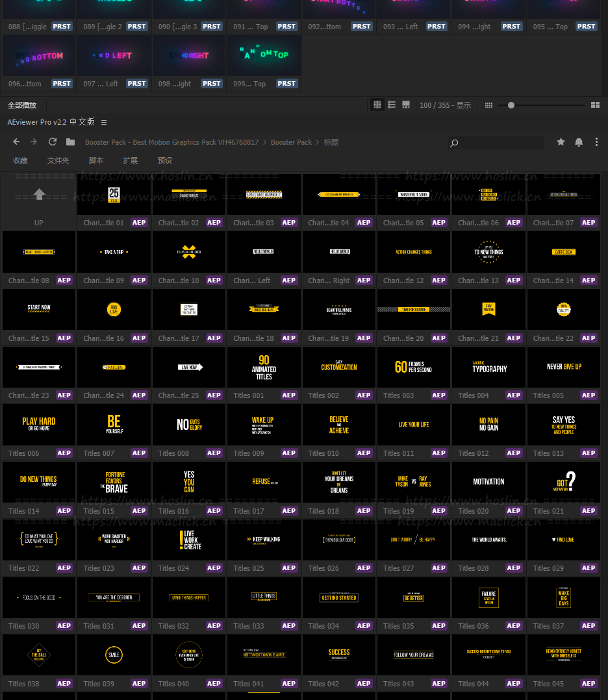
Task: Click the AEP badge on Titles 003
Action: point(438,395)
